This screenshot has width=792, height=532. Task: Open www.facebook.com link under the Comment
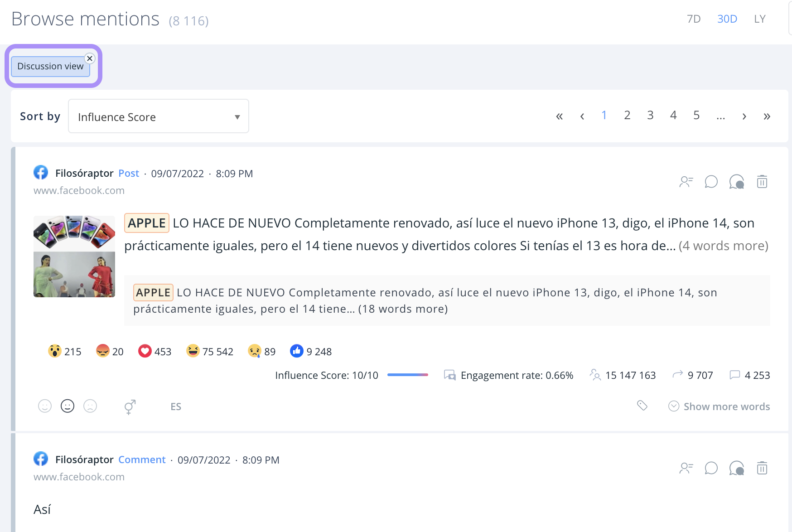pyautogui.click(x=79, y=477)
